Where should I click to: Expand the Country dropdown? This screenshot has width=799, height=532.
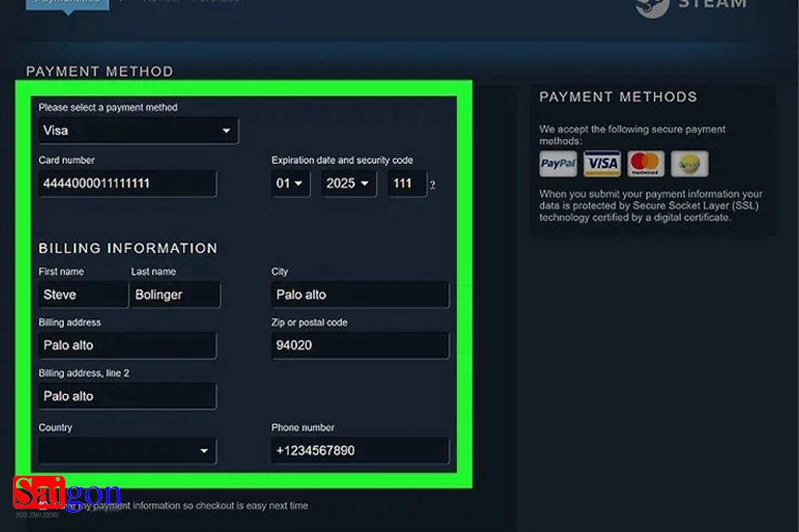click(126, 451)
